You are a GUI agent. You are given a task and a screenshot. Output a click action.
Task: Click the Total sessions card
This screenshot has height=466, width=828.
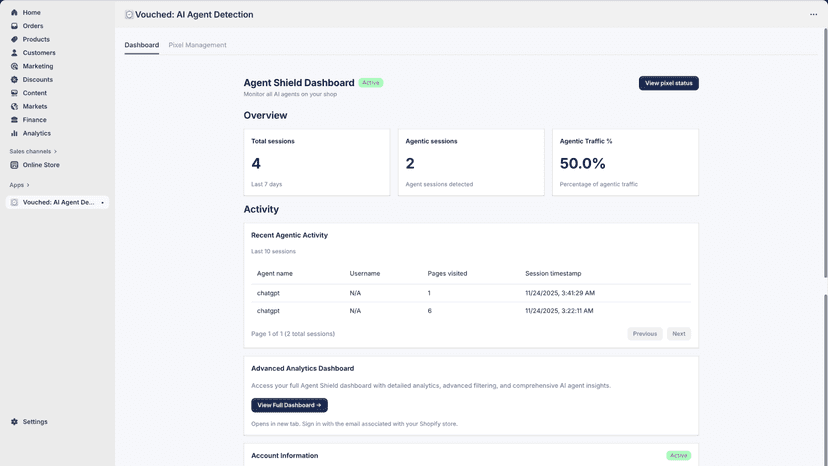[x=317, y=162]
